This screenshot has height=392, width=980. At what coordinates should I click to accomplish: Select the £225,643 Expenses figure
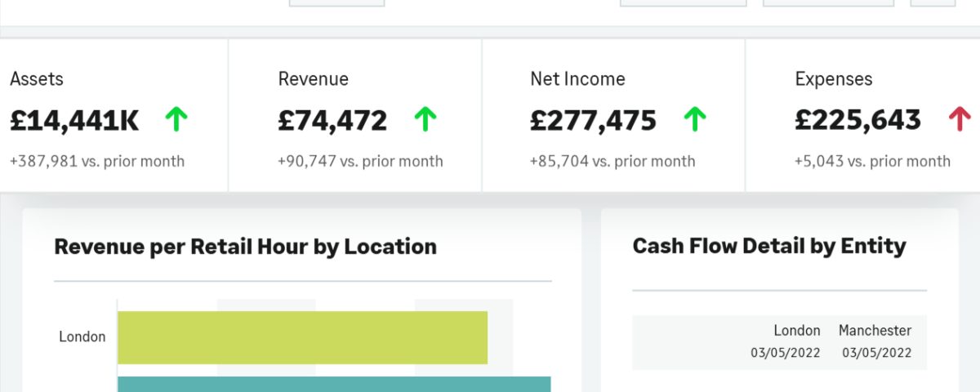857,121
